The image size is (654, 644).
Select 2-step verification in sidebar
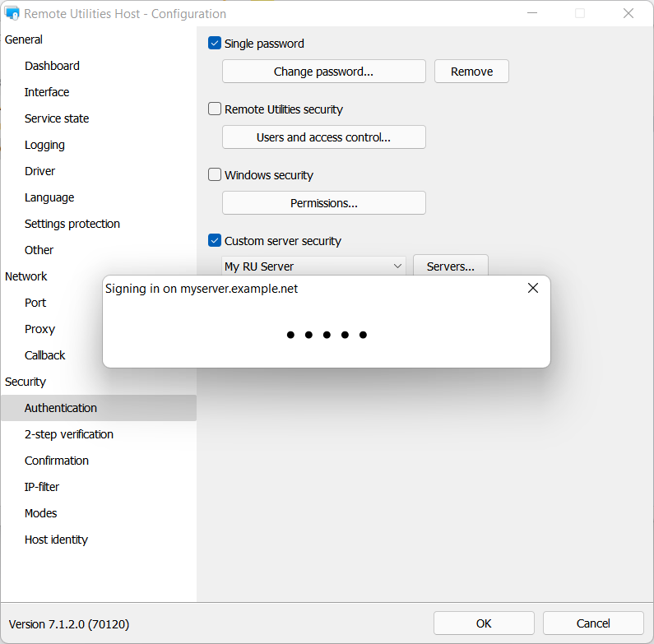point(69,434)
